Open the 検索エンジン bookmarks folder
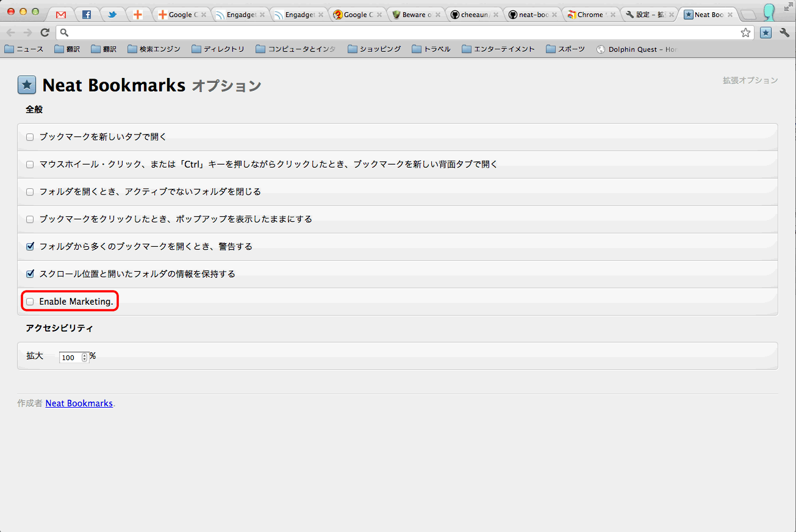The height and width of the screenshot is (532, 796). click(x=154, y=49)
